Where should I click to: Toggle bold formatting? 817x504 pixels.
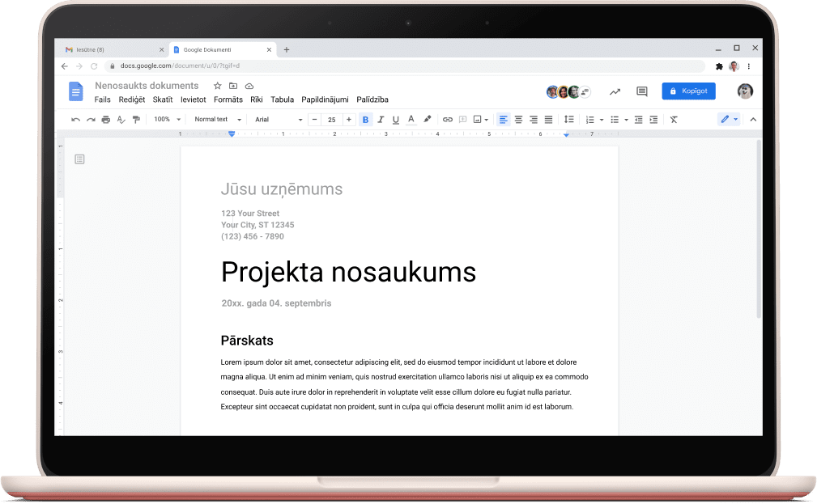coord(365,120)
